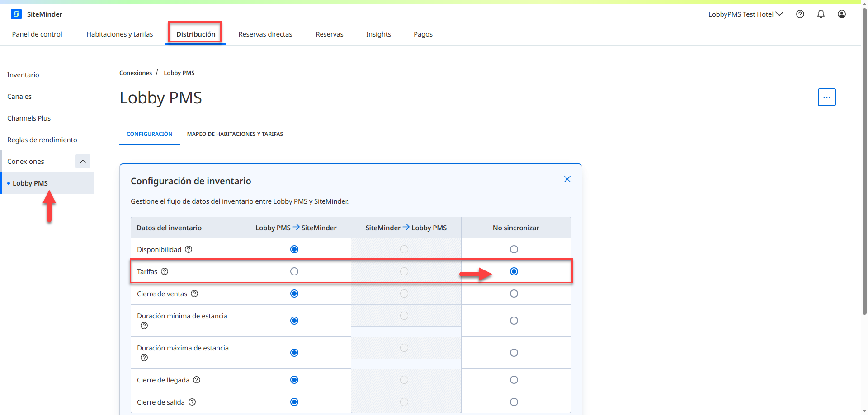Image resolution: width=868 pixels, height=415 pixels.
Task: Click the help icon beside Cierre de llegada
Action: 197,380
